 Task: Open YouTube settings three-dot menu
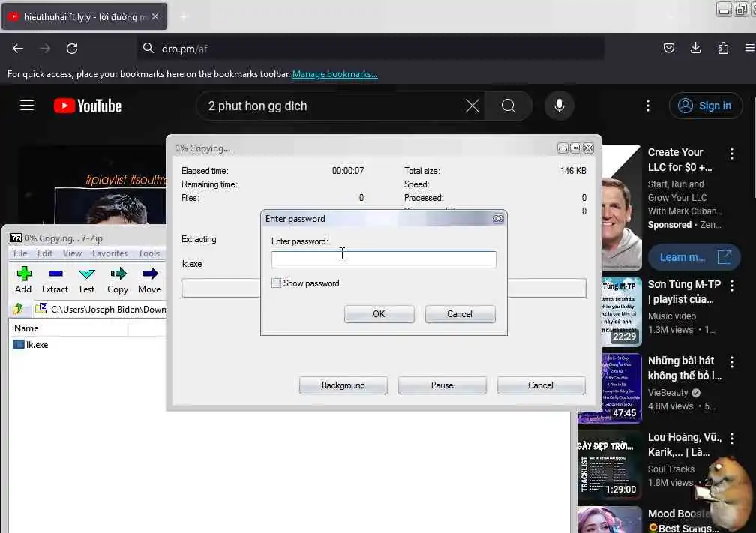click(x=648, y=106)
